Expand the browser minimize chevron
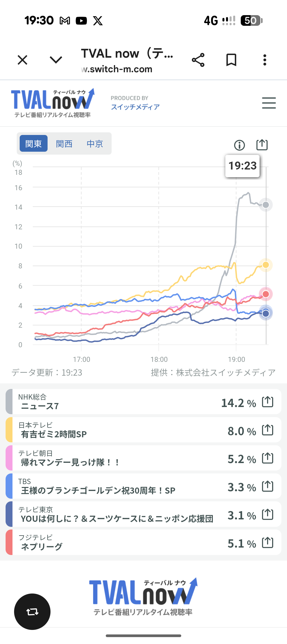 click(x=56, y=60)
